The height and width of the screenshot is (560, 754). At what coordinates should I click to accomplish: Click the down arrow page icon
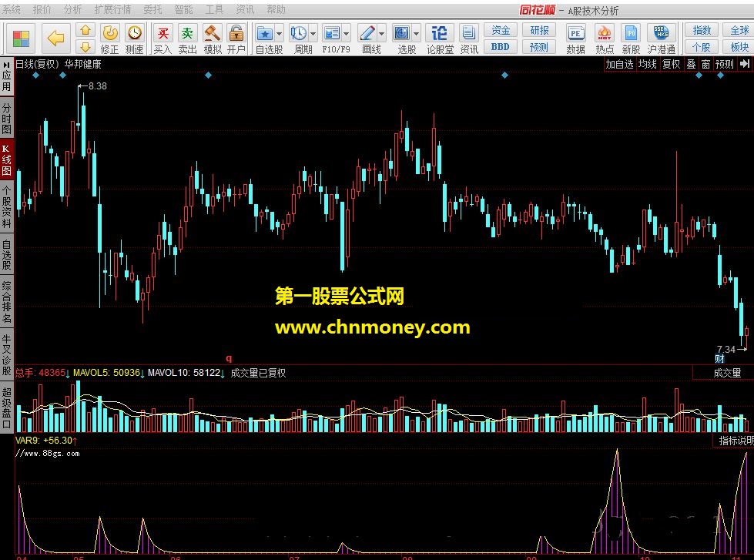pyautogui.click(x=85, y=47)
